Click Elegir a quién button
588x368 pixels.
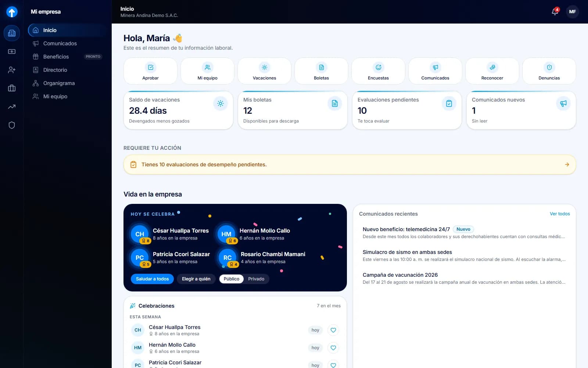(196, 279)
